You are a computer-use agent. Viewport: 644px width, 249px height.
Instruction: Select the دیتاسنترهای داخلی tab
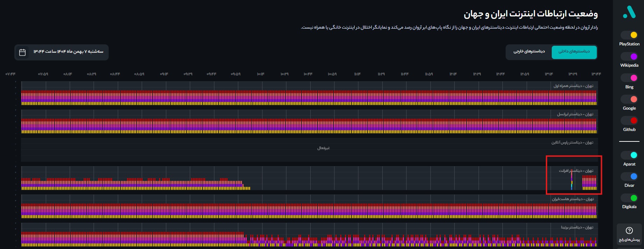[574, 52]
